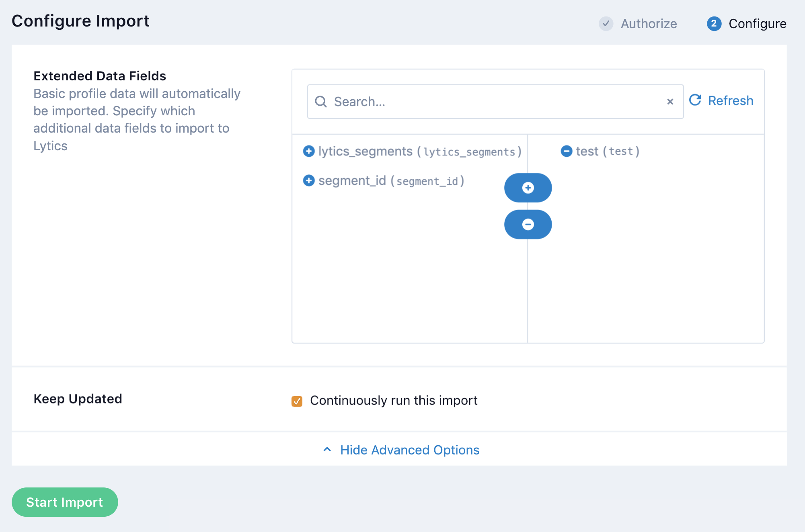Add segment_id field with plus icon
This screenshot has height=532, width=805.
tap(309, 180)
